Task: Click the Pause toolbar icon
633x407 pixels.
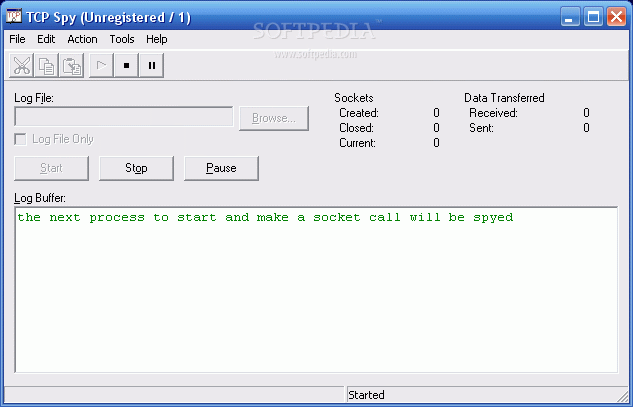Action: pyautogui.click(x=151, y=65)
